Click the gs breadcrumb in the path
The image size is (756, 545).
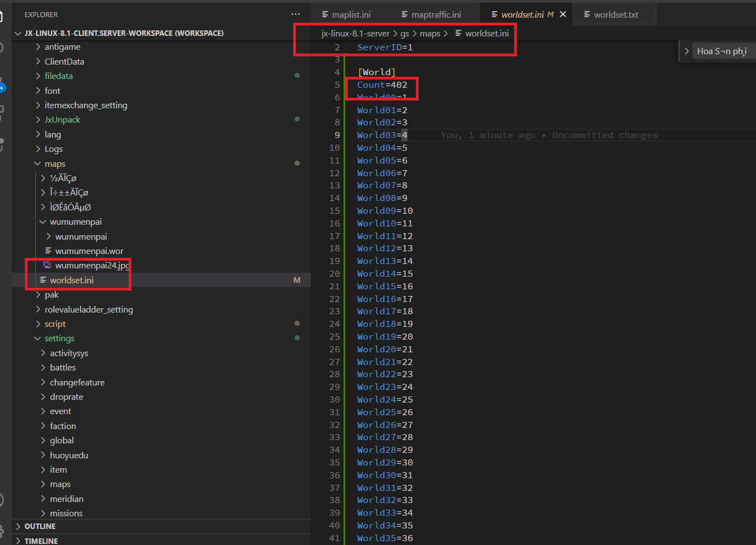405,33
